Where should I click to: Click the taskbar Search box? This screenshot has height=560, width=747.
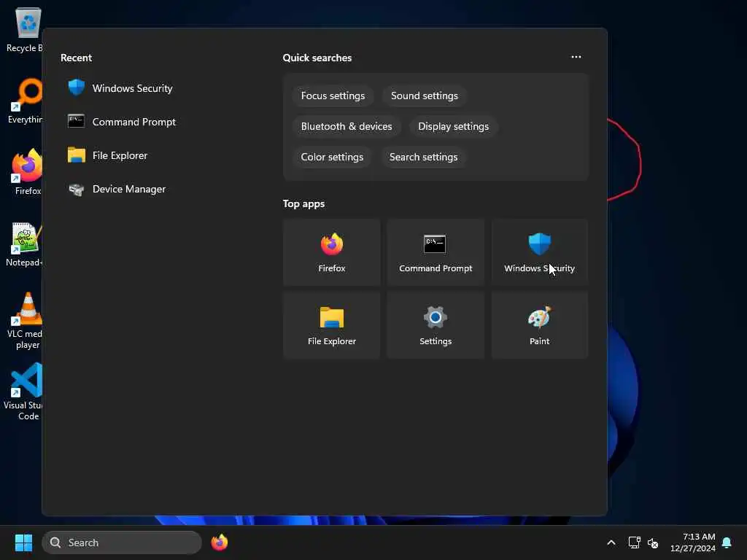coord(122,542)
